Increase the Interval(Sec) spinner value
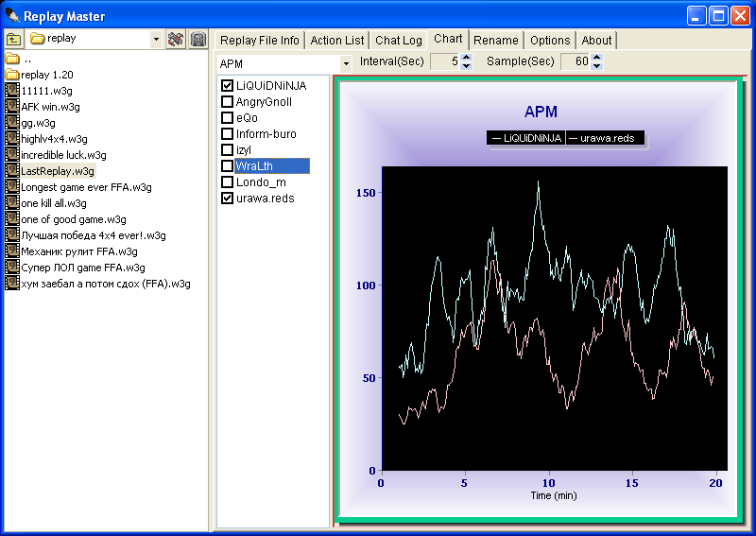756x536 pixels. pyautogui.click(x=466, y=58)
